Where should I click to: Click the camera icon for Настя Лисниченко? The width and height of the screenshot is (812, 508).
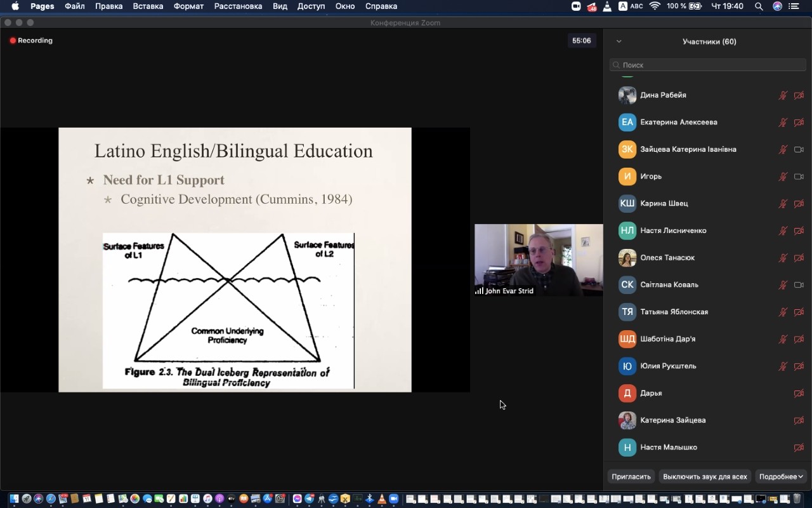pos(799,231)
